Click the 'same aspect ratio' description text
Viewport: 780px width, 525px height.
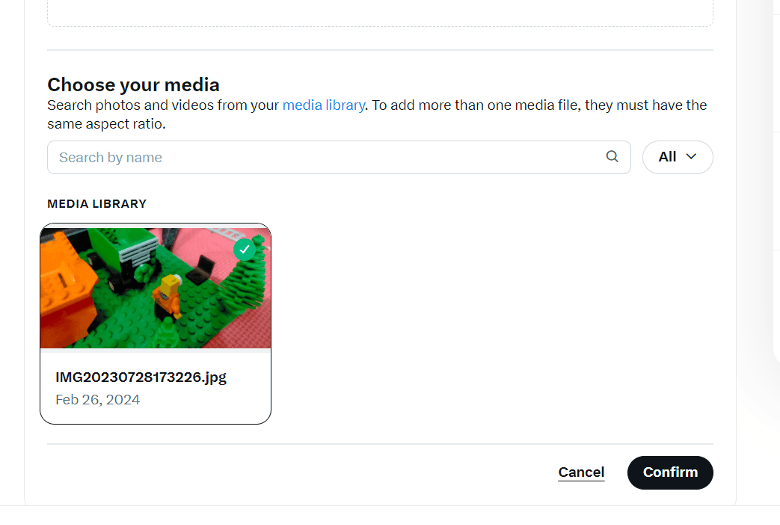pyautogui.click(x=106, y=124)
